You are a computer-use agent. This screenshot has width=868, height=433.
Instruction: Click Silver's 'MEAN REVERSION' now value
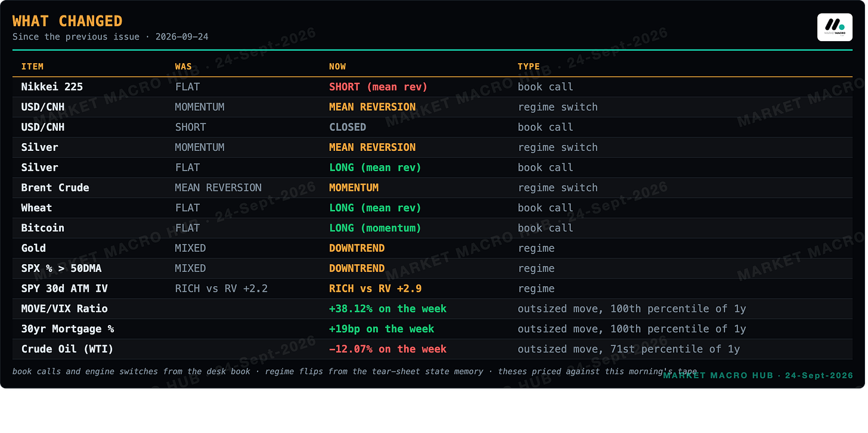point(373,147)
